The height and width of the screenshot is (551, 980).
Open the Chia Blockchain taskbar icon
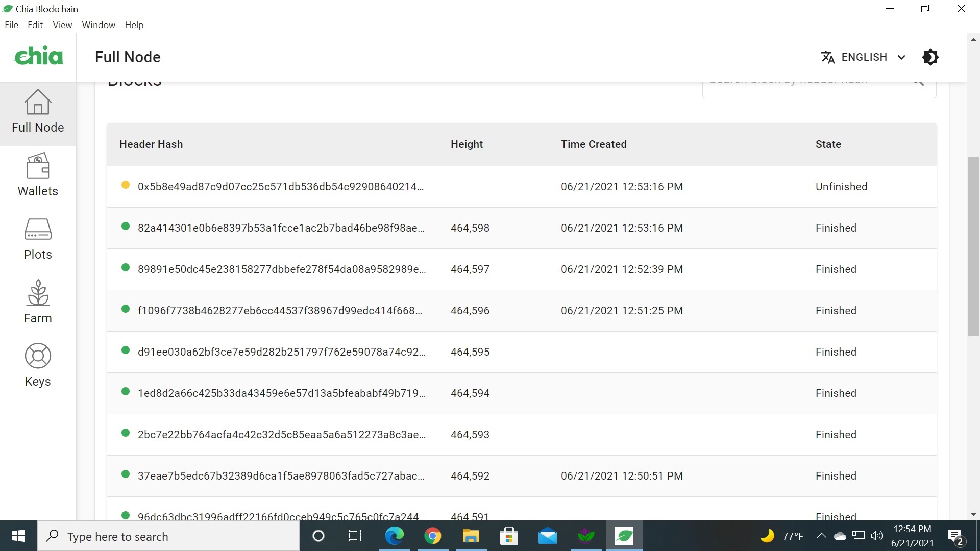[624, 536]
